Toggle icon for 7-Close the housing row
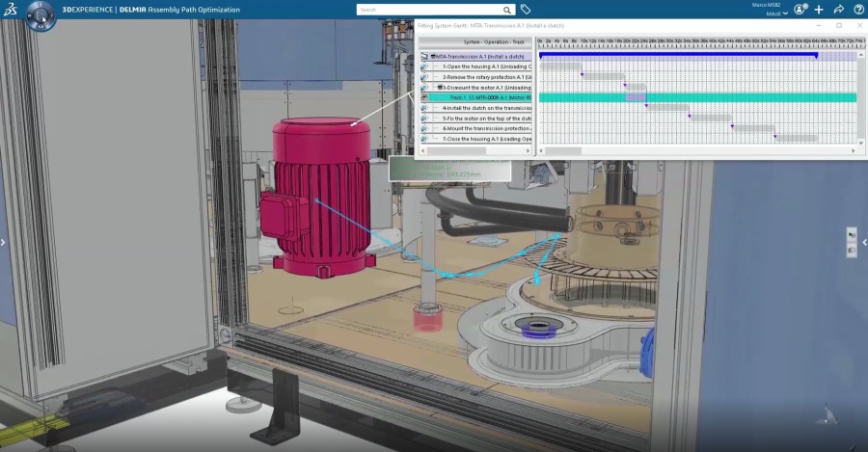The image size is (868, 452). [x=424, y=139]
